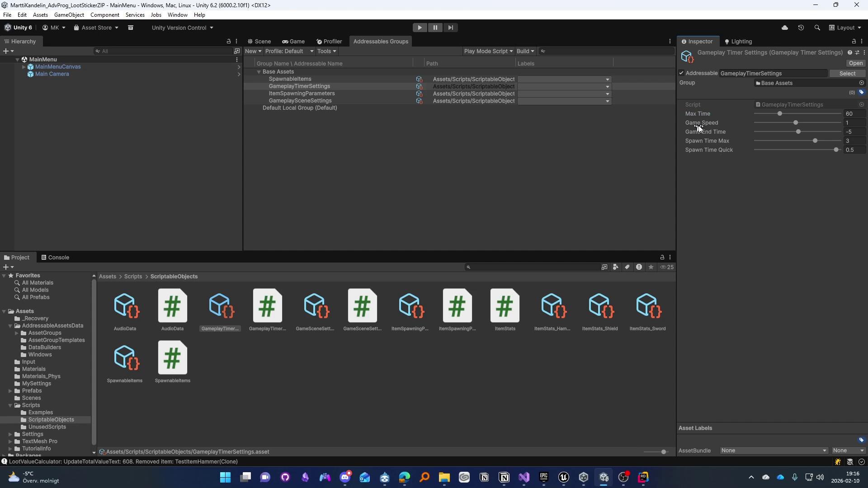Screen dimensions: 868x488
Task: Click the Open button in Inspector
Action: 855,63
